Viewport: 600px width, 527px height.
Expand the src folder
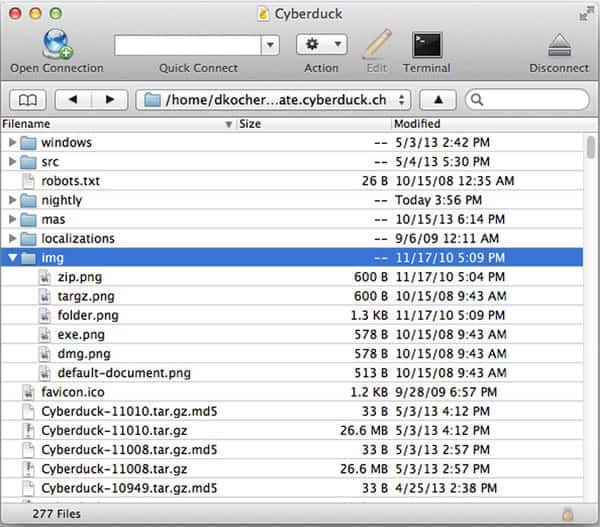[x=12, y=162]
